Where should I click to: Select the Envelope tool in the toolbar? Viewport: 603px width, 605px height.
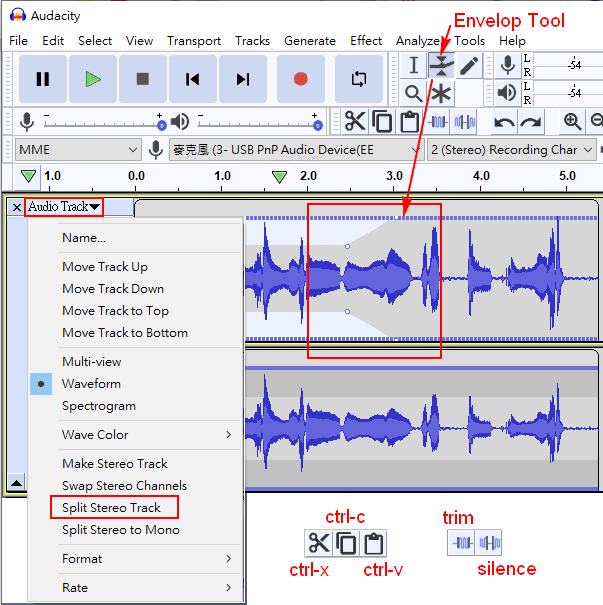pos(441,66)
